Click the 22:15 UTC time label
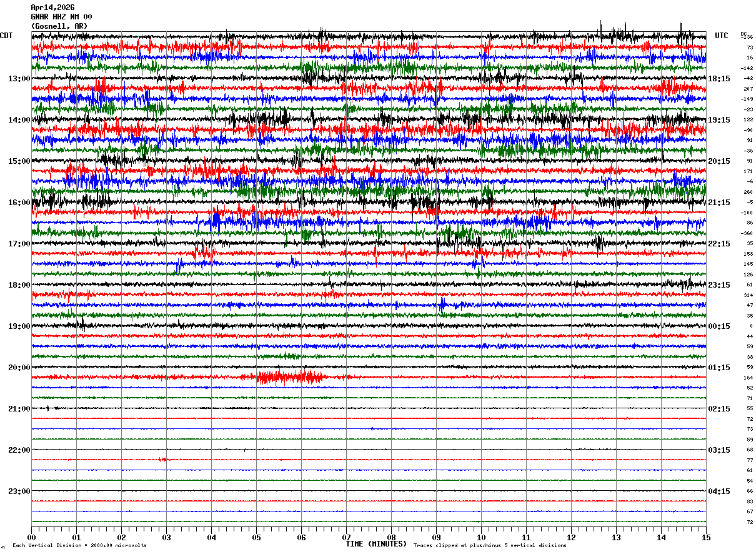Viewport: 756px width, 554px height. click(x=719, y=244)
